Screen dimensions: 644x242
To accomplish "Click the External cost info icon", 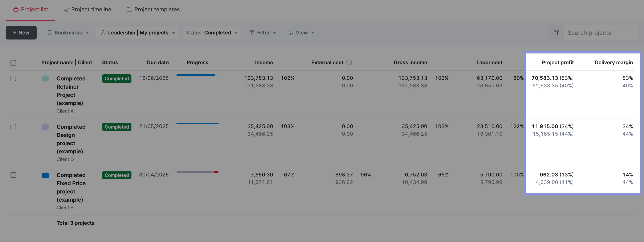I will click(349, 62).
